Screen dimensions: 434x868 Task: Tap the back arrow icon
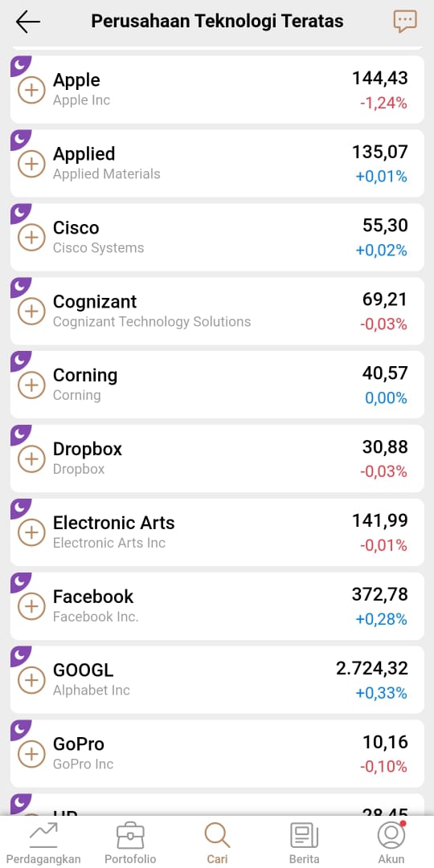(x=27, y=22)
